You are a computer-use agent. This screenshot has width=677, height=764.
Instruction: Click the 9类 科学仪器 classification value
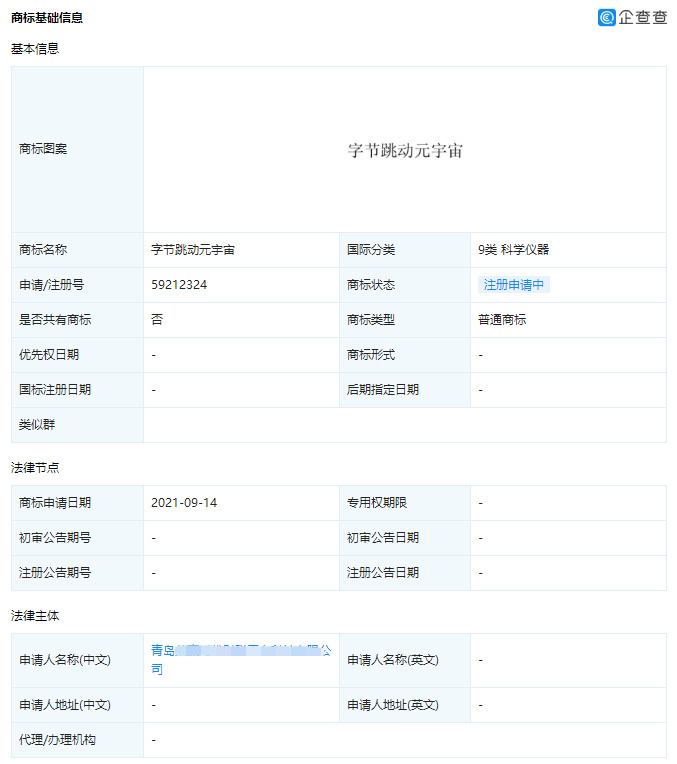point(513,250)
